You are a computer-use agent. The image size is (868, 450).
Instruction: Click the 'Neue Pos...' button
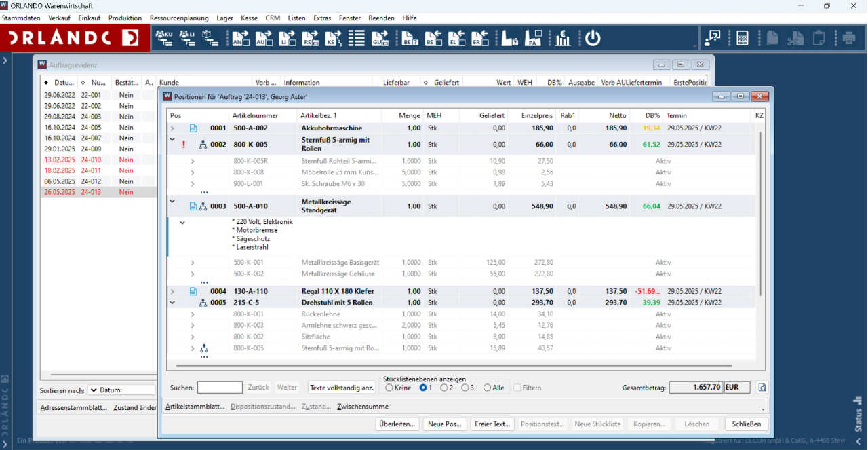click(x=445, y=424)
